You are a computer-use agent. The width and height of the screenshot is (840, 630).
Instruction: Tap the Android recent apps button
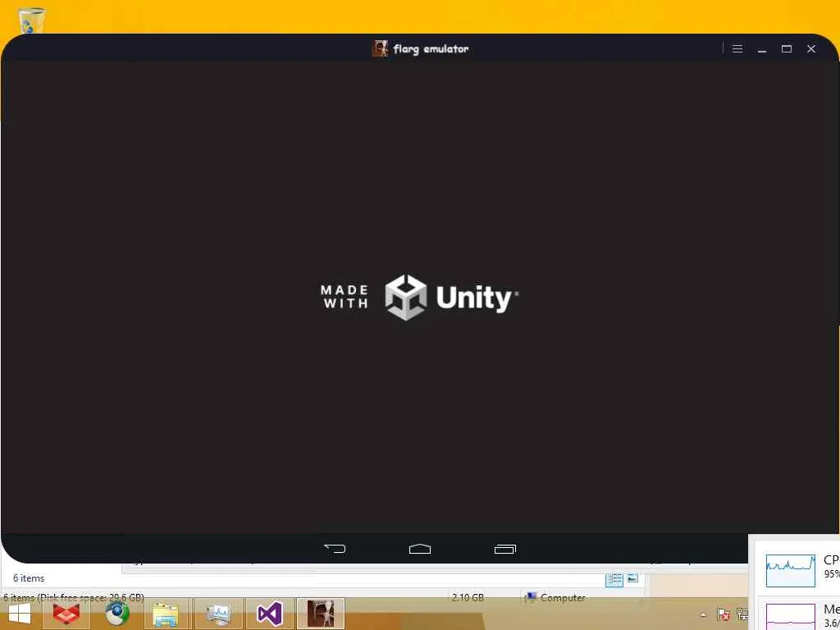pyautogui.click(x=504, y=549)
